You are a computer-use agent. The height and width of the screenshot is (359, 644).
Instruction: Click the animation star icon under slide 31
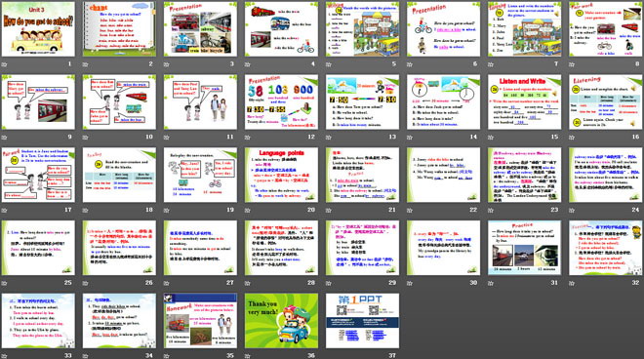click(x=491, y=284)
